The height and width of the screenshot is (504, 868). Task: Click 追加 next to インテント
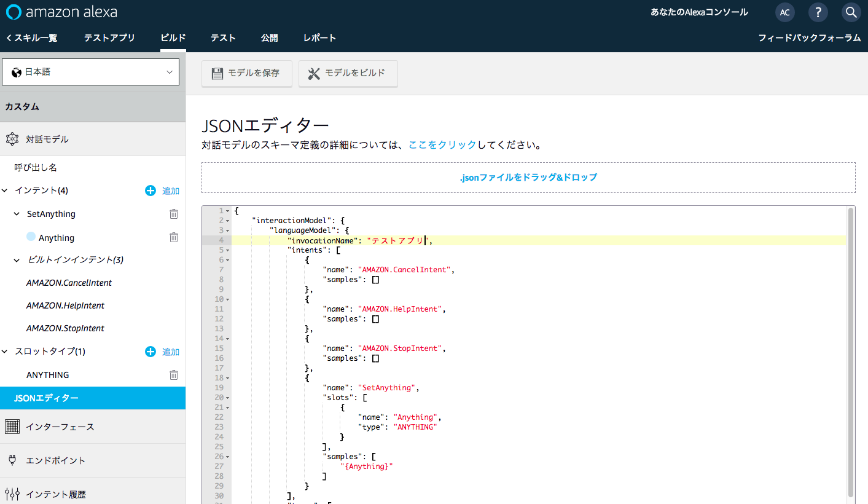point(171,191)
